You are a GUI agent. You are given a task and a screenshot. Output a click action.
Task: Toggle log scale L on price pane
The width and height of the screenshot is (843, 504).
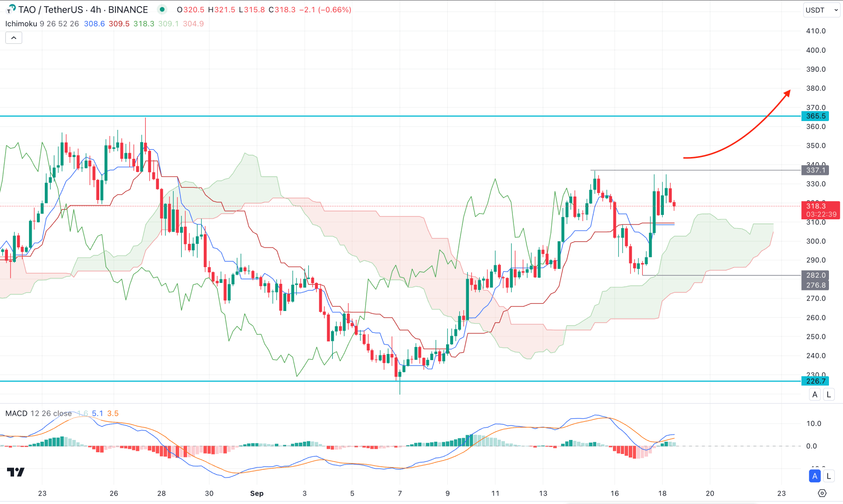pyautogui.click(x=829, y=394)
